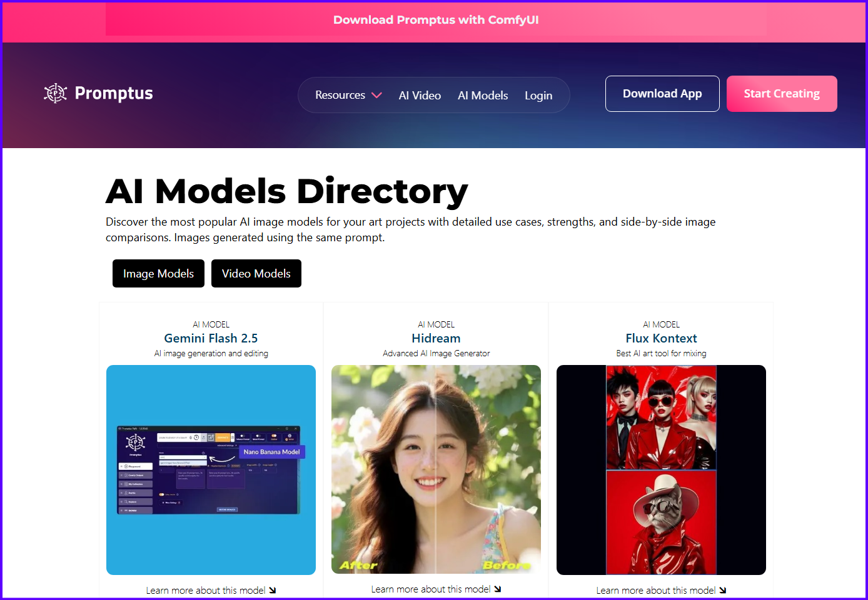The image size is (868, 600).
Task: Click arrow icon after Flux Kontext Learn more
Action: (x=722, y=591)
